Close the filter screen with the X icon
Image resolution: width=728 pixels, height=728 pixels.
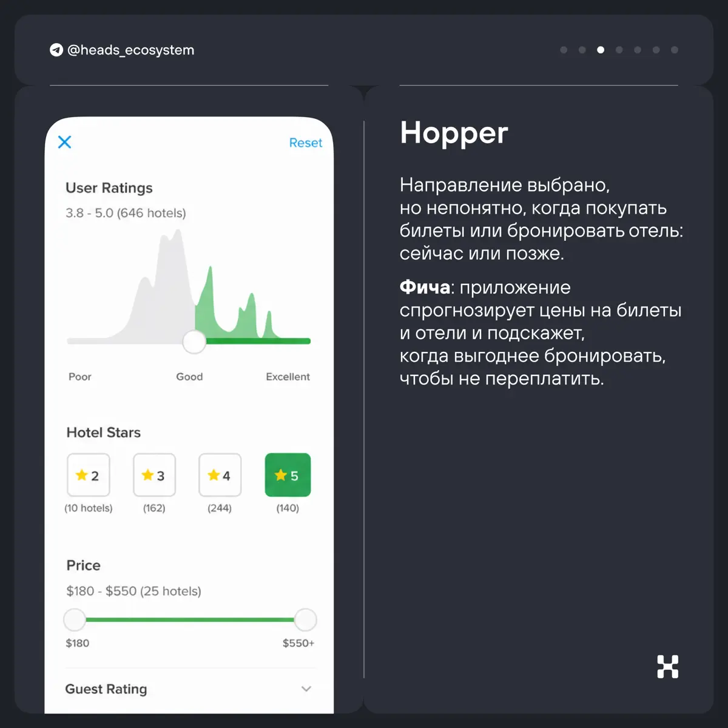(64, 142)
